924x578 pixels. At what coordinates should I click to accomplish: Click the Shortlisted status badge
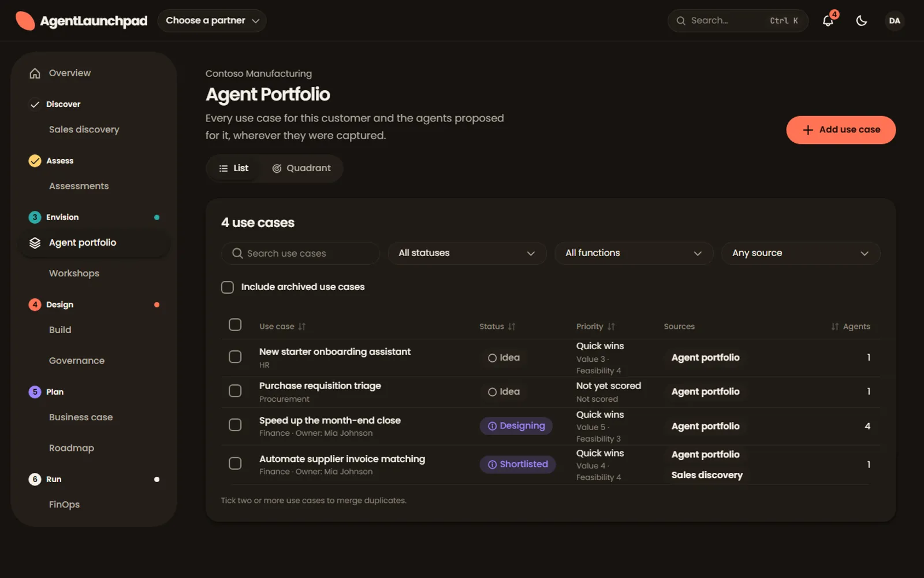[517, 464]
